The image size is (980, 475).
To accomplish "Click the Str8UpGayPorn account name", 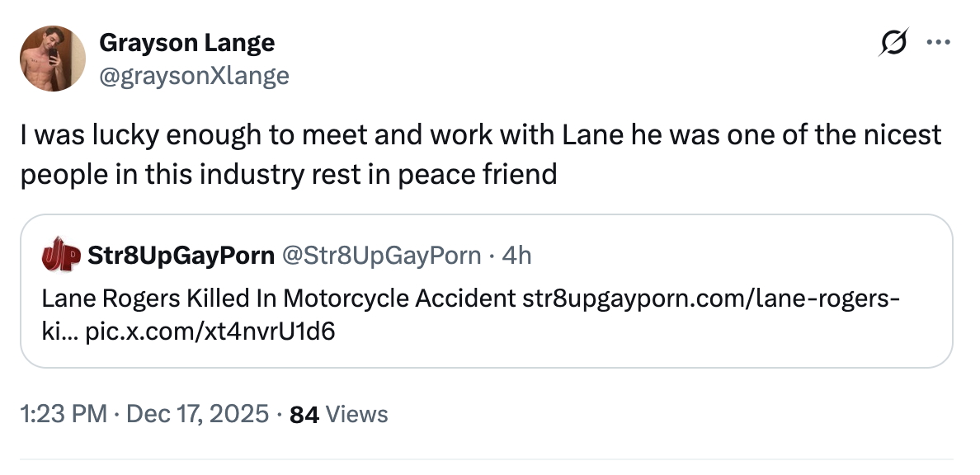I will click(x=181, y=256).
